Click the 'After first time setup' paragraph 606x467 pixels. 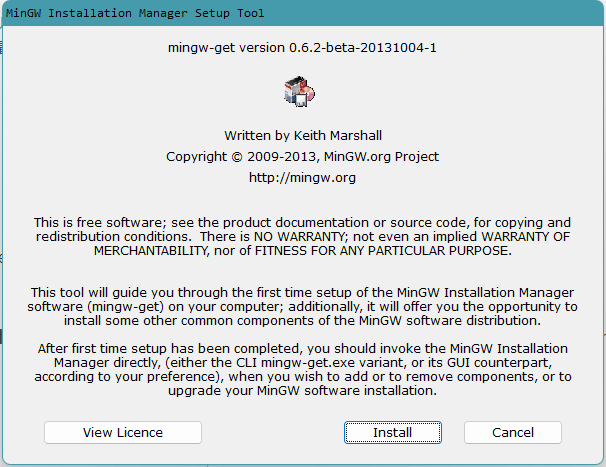(303, 369)
